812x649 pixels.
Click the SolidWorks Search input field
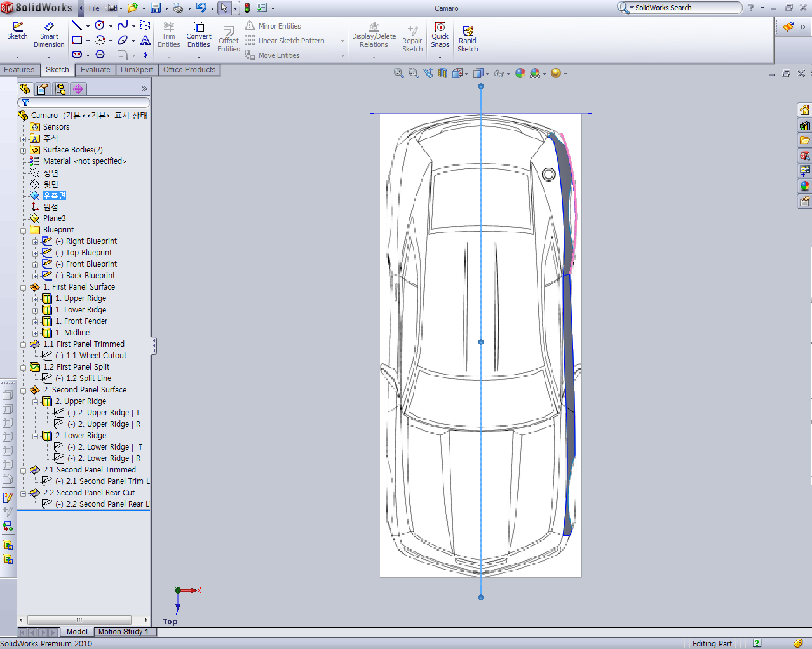[x=685, y=8]
